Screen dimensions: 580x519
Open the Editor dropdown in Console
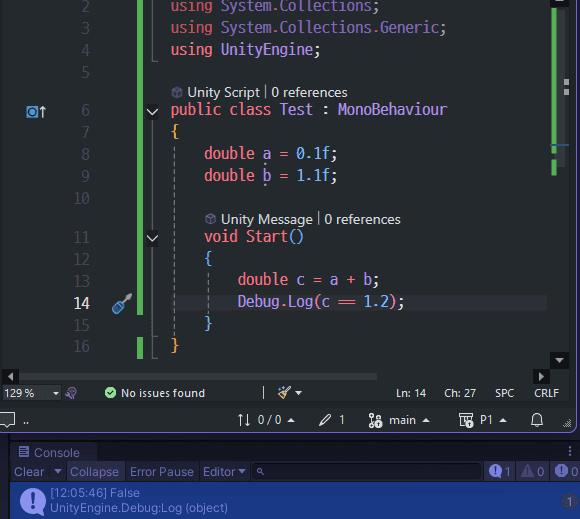224,472
